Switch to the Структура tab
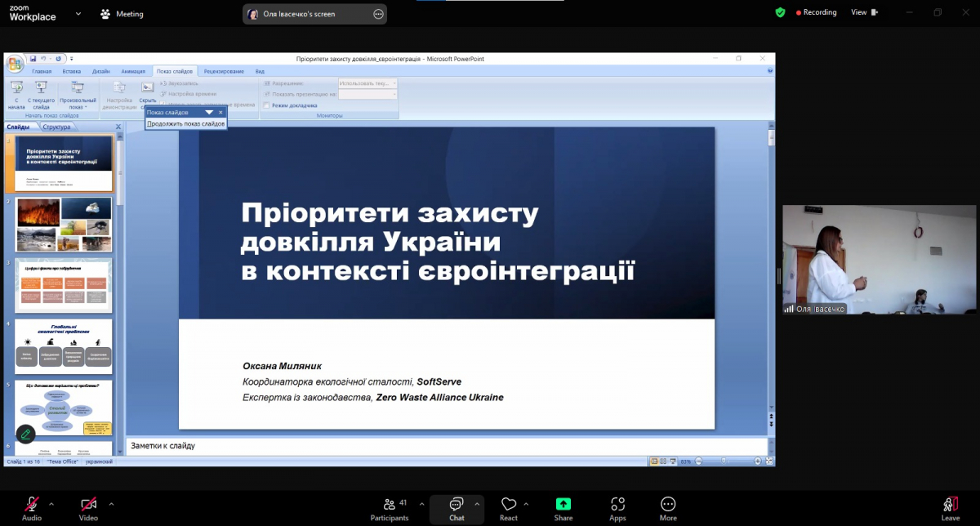Viewport: 980px width, 526px height. [x=56, y=127]
